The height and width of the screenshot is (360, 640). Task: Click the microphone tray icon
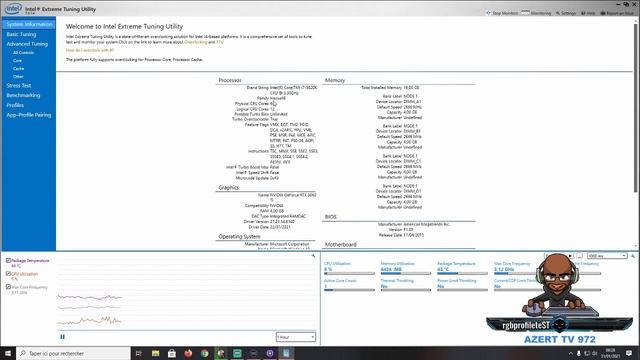coord(578,353)
